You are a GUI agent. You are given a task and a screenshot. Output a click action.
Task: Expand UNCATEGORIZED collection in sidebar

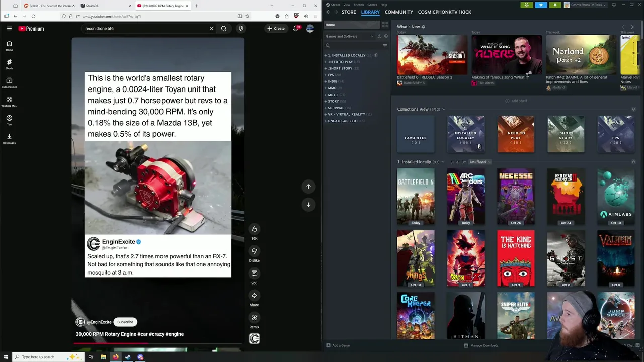tap(326, 121)
